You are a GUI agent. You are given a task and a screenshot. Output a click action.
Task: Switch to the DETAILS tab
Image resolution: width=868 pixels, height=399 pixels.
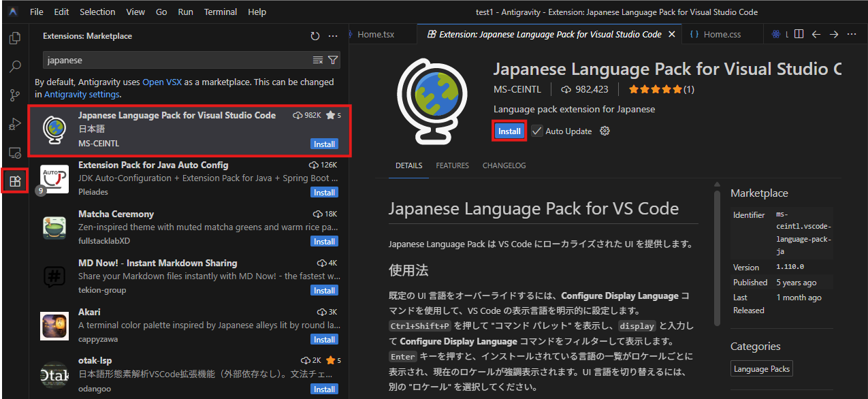click(409, 165)
